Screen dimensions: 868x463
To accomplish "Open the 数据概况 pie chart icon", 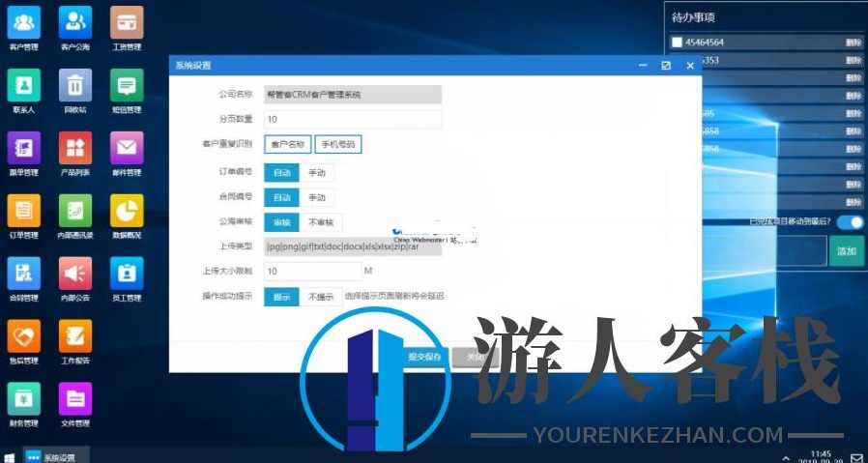I will point(127,211).
